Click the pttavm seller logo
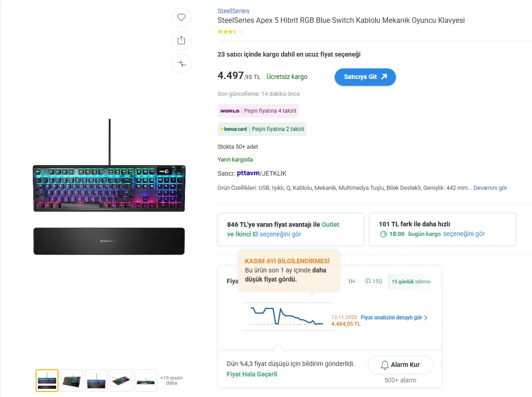The width and height of the screenshot is (532, 397). pyautogui.click(x=248, y=173)
